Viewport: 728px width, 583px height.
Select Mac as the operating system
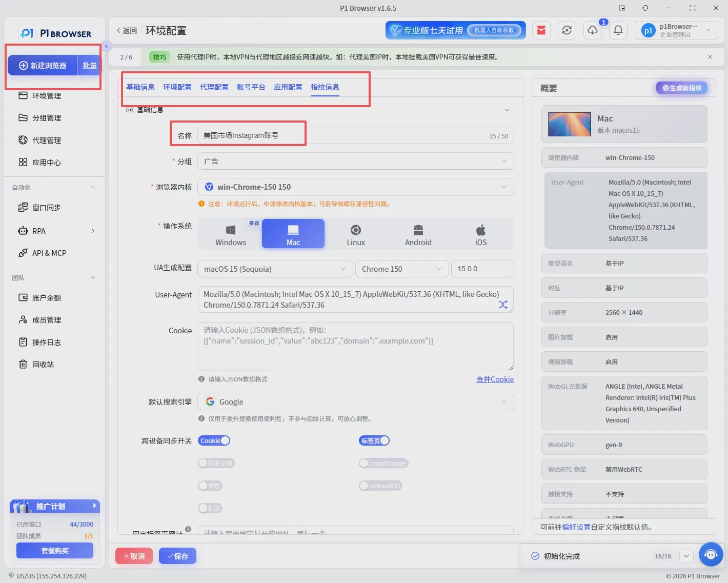click(x=293, y=234)
